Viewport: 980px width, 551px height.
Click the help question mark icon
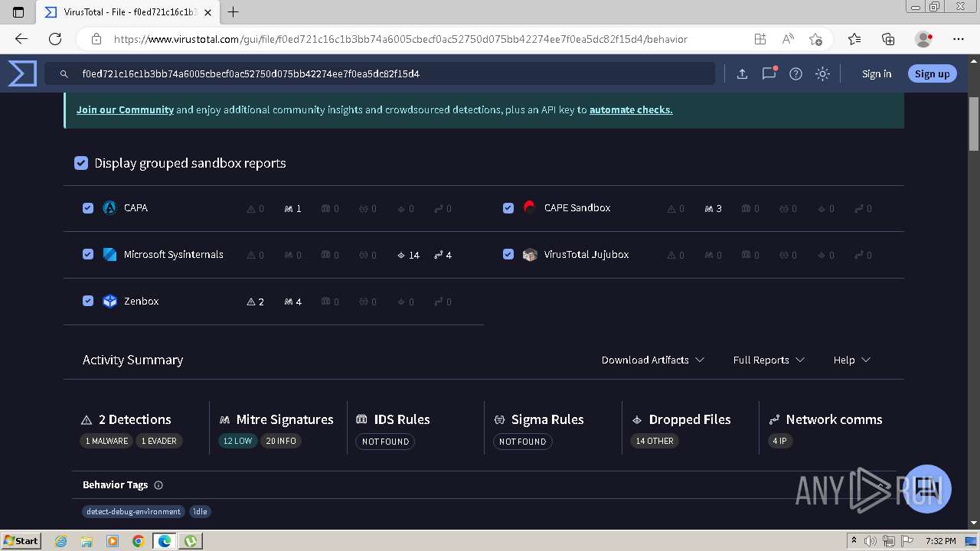click(795, 74)
